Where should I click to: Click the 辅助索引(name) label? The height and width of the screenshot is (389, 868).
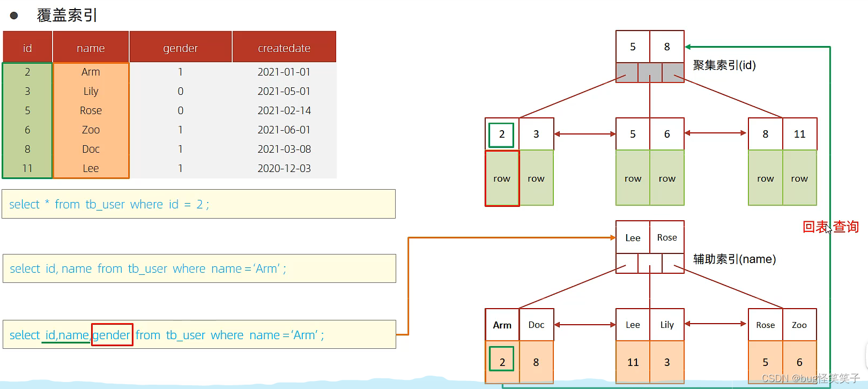(735, 259)
